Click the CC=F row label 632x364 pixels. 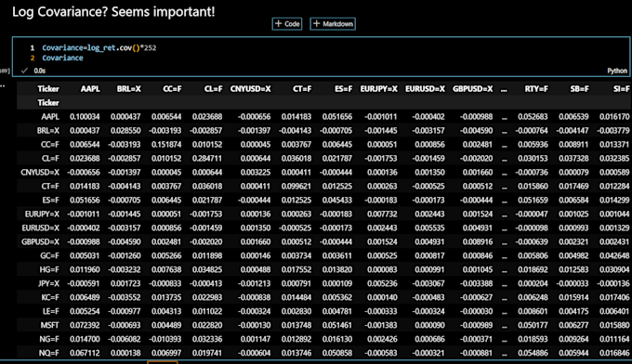click(x=50, y=145)
